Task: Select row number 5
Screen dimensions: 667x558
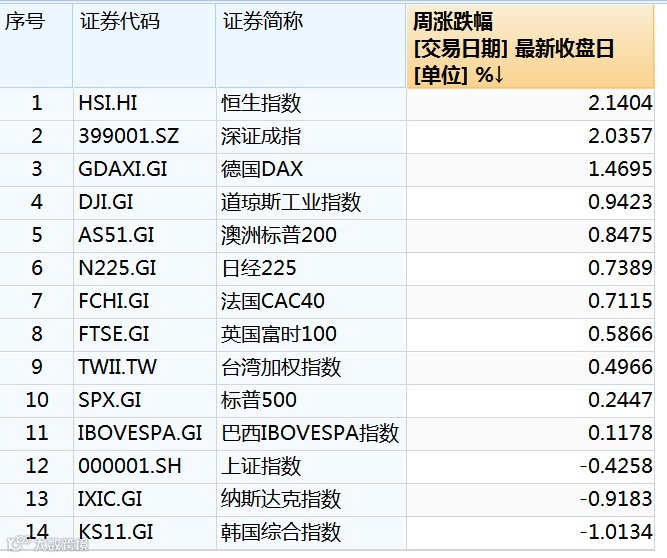Action: (37, 235)
